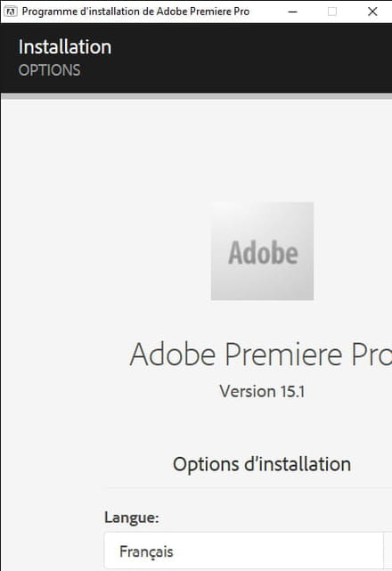Screen dimensions: 392x571
Task: Click the Options d'installation heading
Action: click(262, 464)
